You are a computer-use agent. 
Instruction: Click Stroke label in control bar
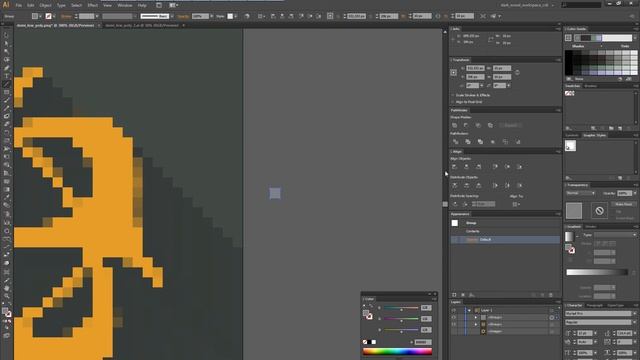tap(66, 16)
